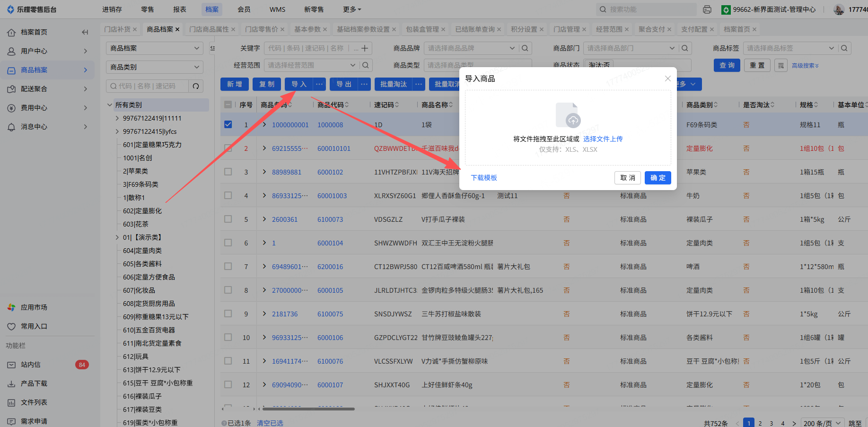The height and width of the screenshot is (427, 868).
Task: Click the printer icon in top bar
Action: (x=707, y=9)
